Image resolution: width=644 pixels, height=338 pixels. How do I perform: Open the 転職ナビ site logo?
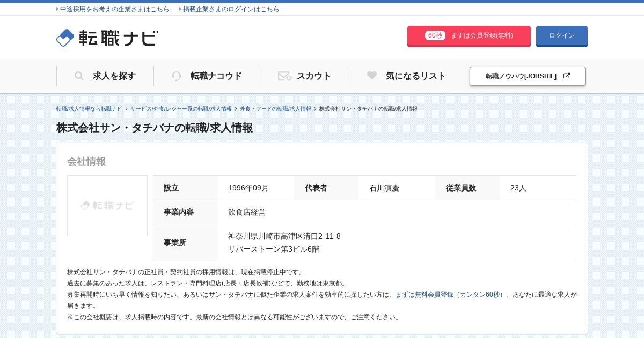point(107,38)
